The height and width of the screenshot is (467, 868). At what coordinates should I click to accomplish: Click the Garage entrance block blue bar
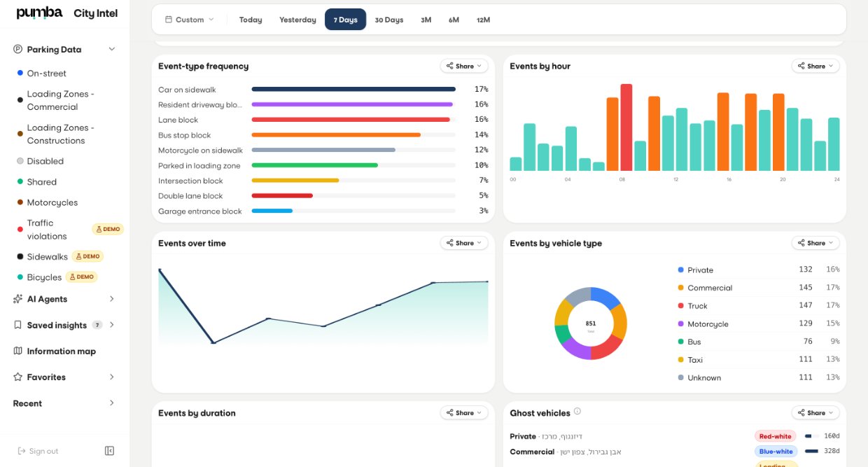point(272,211)
